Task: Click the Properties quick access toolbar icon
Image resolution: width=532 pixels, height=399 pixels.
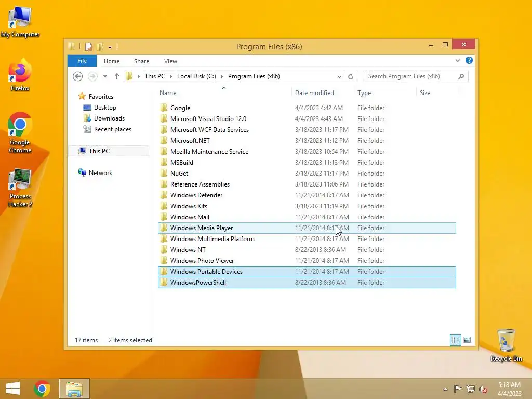Action: click(x=88, y=46)
